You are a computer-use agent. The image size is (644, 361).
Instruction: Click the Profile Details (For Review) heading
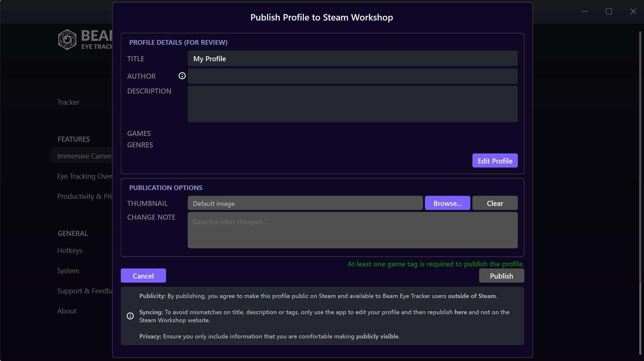[178, 42]
